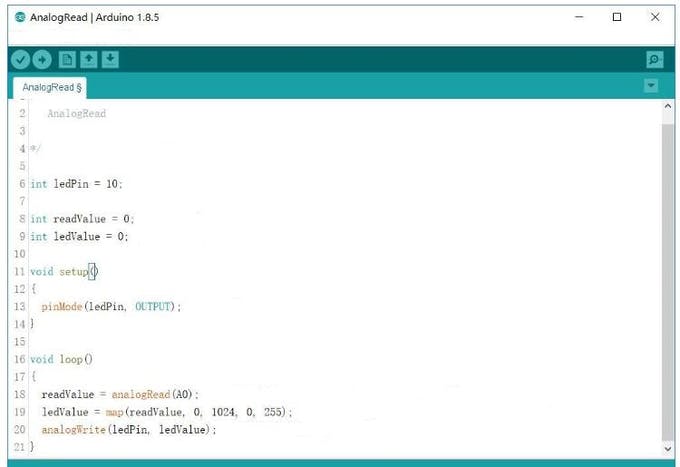Click the comment end '*/' on line 4
This screenshot has height=467, width=680.
click(35, 149)
